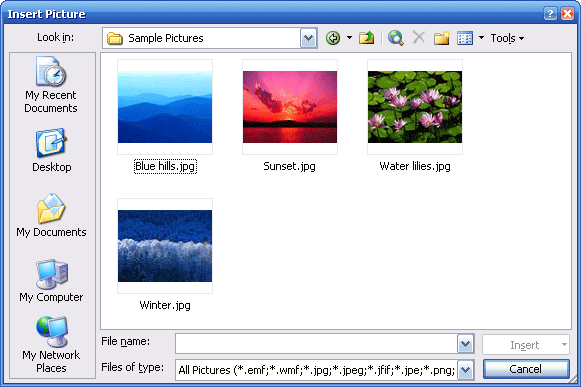
Task: Click the Views icon in toolbar
Action: coord(465,38)
